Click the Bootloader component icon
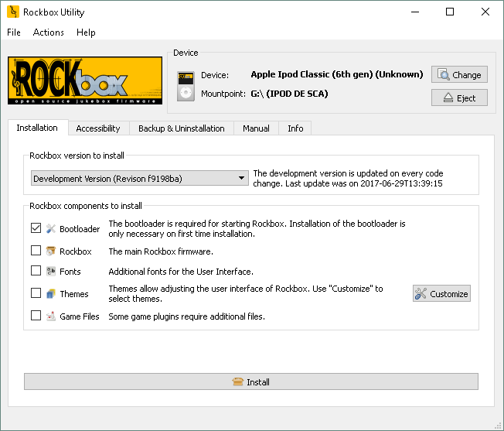 (51, 229)
